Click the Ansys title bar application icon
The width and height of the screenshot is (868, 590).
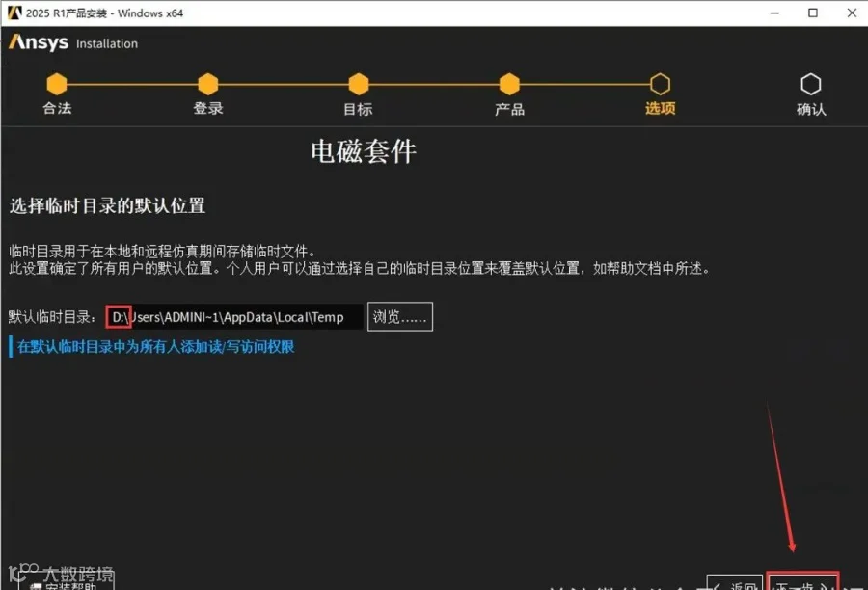pyautogui.click(x=14, y=13)
